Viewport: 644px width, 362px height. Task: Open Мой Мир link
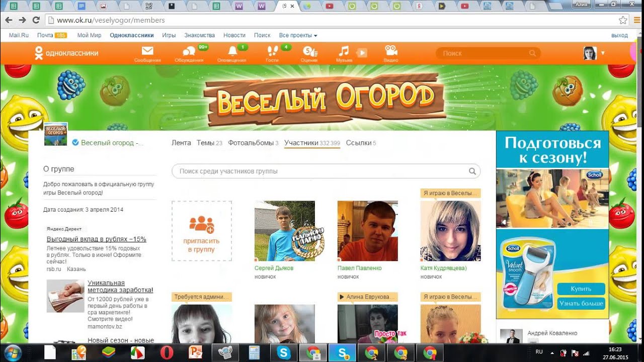coord(89,35)
